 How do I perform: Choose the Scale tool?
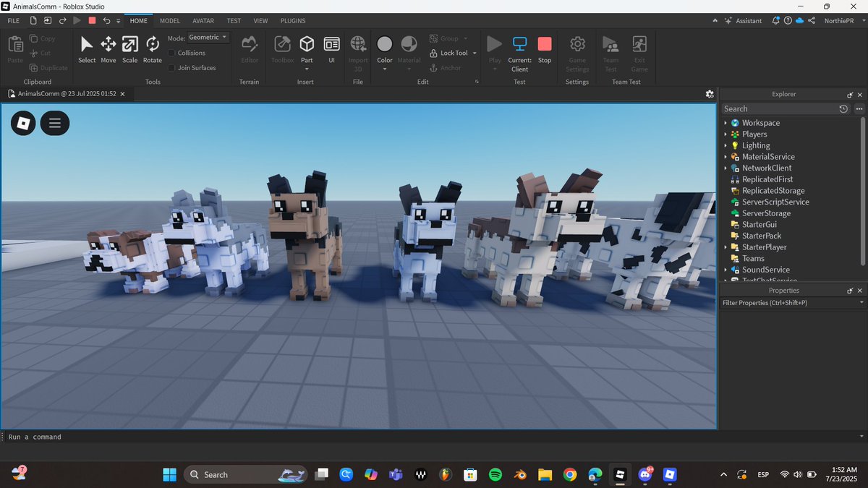130,49
